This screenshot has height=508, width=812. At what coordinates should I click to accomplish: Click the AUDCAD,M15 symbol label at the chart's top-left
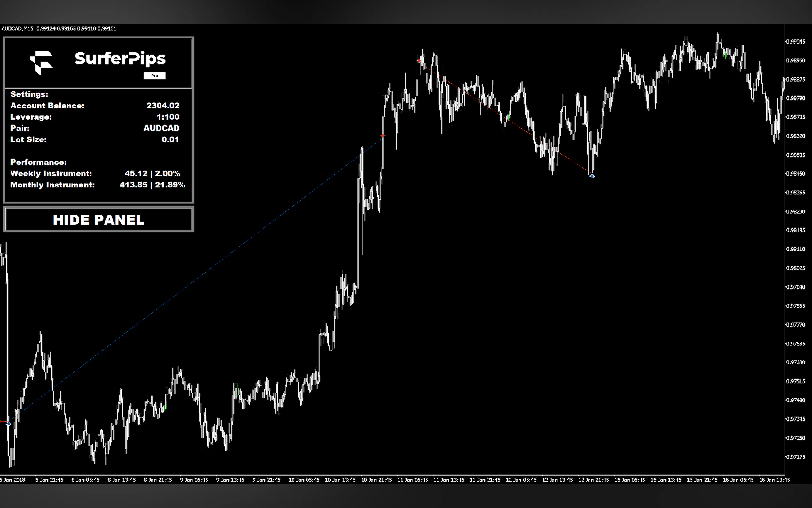pyautogui.click(x=18, y=28)
